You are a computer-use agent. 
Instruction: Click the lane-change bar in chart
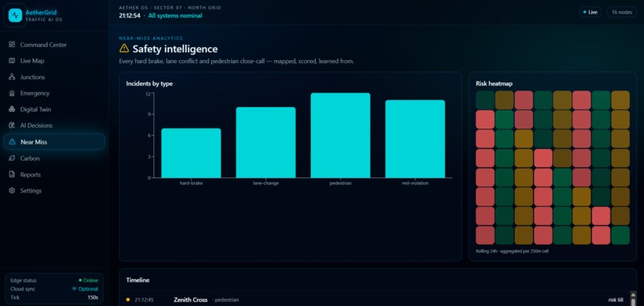(x=266, y=142)
